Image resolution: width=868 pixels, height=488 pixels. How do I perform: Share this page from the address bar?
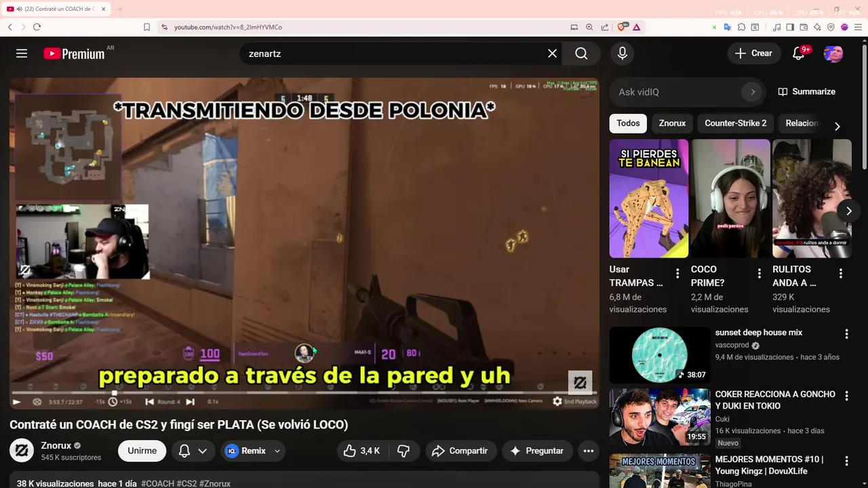(x=604, y=27)
